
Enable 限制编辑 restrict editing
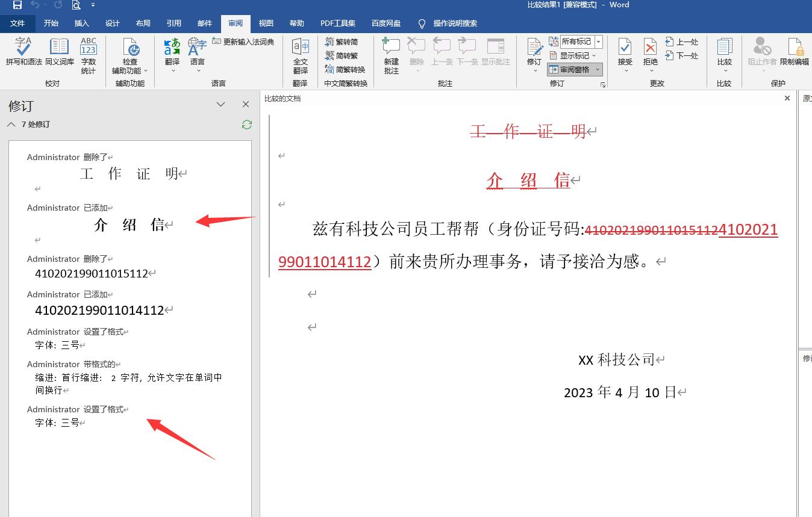pos(796,54)
